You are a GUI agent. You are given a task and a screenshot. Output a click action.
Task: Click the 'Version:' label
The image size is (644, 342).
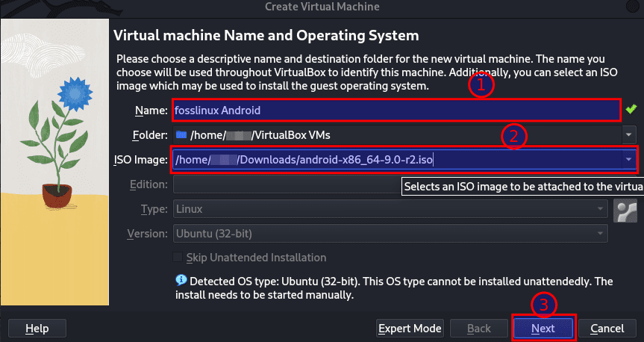pyautogui.click(x=148, y=234)
